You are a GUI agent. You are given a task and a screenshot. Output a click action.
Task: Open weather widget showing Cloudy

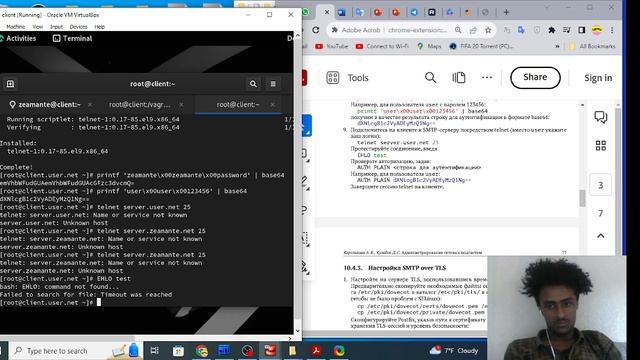(453, 351)
